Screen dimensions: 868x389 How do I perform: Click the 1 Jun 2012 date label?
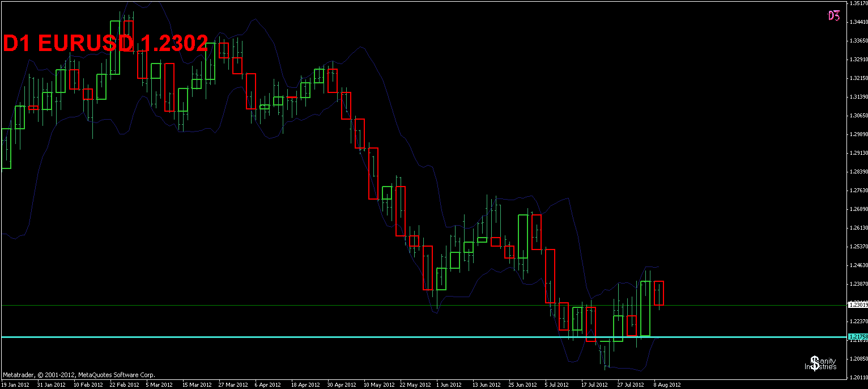coord(449,384)
